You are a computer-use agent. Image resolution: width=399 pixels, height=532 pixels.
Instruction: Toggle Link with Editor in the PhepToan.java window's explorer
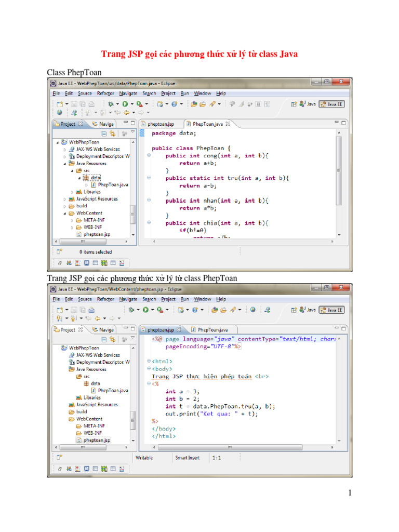pos(112,134)
